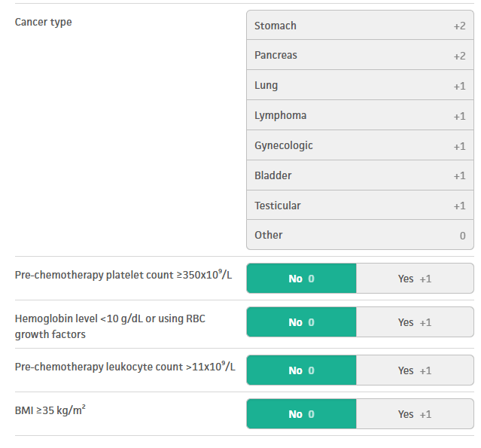The height and width of the screenshot is (448, 481).
Task: Set platelet count ≥350 to No
Action: pyautogui.click(x=302, y=279)
